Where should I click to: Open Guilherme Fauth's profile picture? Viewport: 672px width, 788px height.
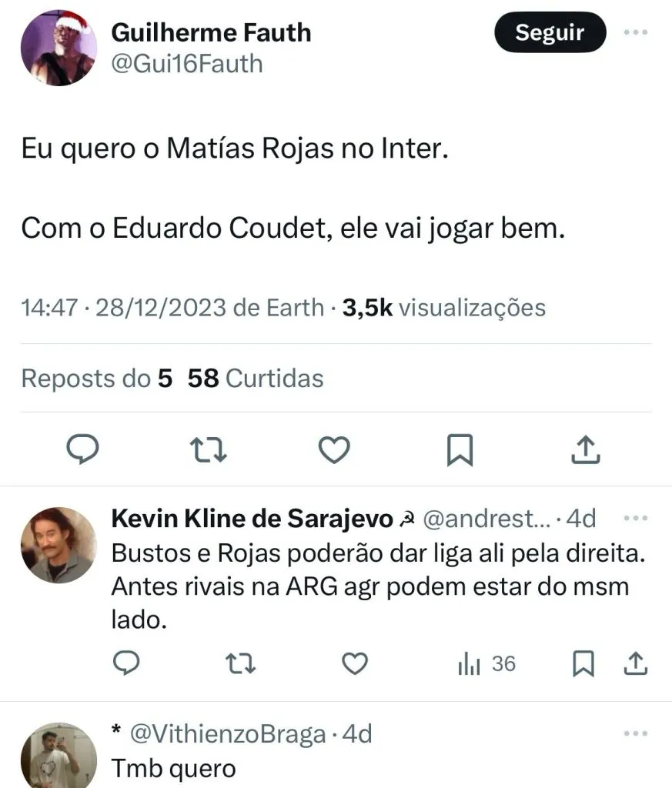[x=59, y=48]
